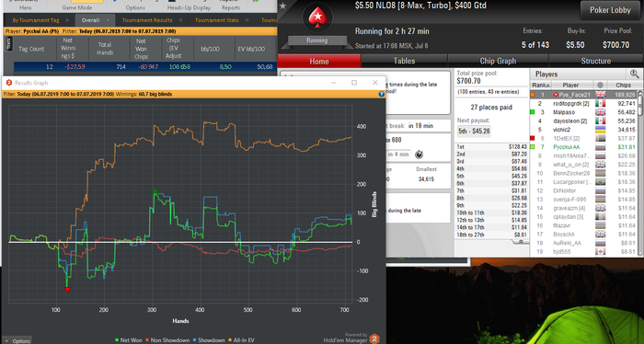Click the PokerStars spade logo

coord(317,17)
